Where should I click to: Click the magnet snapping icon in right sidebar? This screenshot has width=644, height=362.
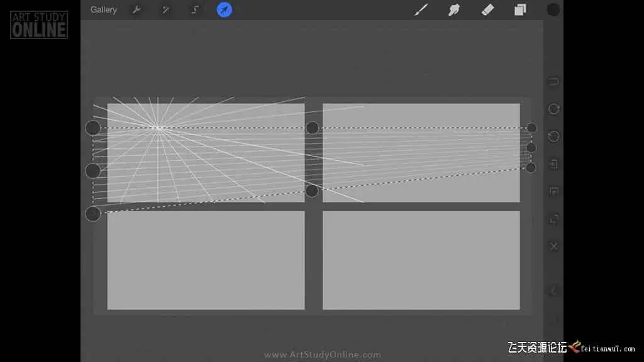click(553, 81)
